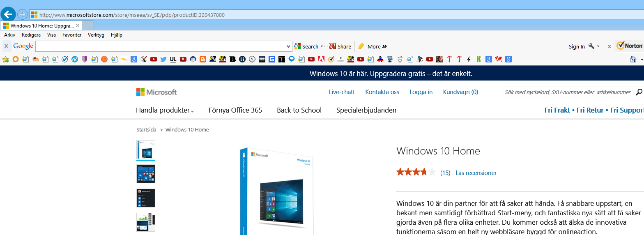The image size is (644, 235).
Task: Click the browser back arrow button
Action: point(8,14)
